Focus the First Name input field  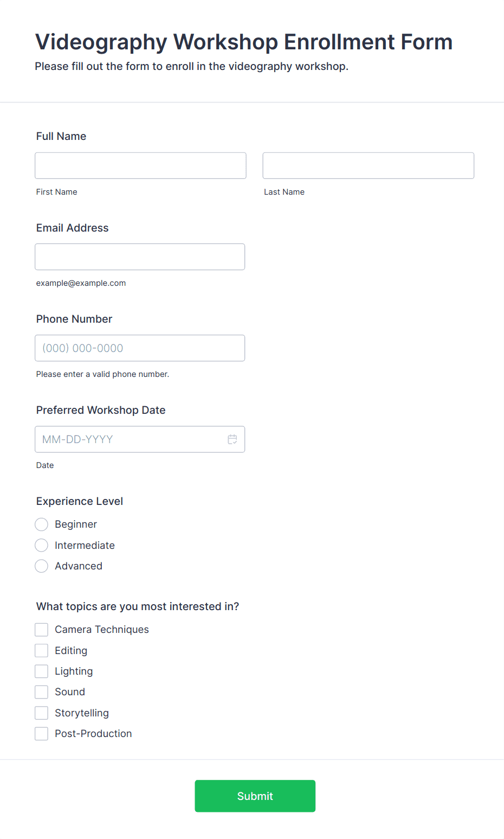(140, 165)
